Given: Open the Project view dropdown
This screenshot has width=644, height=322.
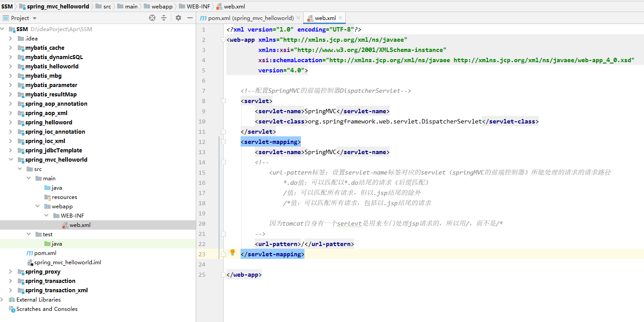Looking at the screenshot, I should point(35,18).
